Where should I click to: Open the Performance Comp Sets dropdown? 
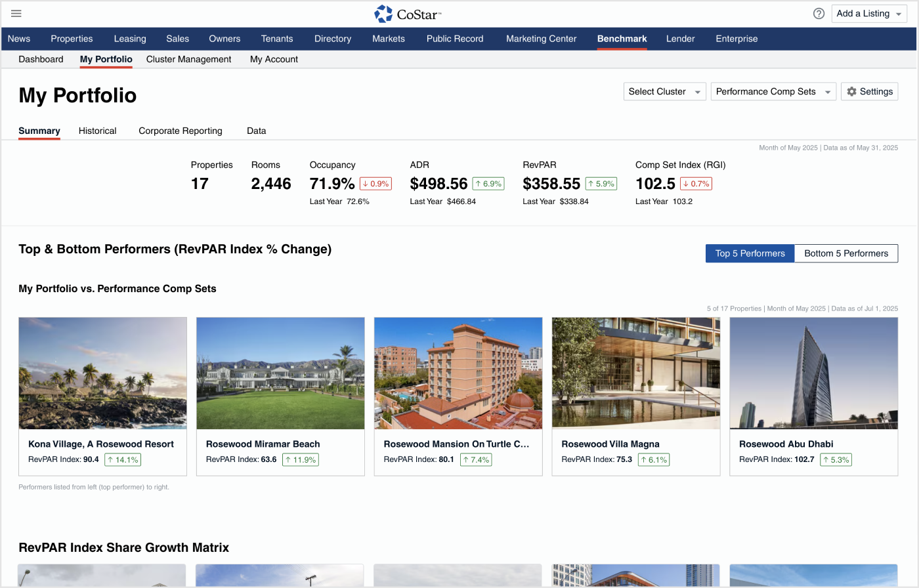click(x=773, y=92)
